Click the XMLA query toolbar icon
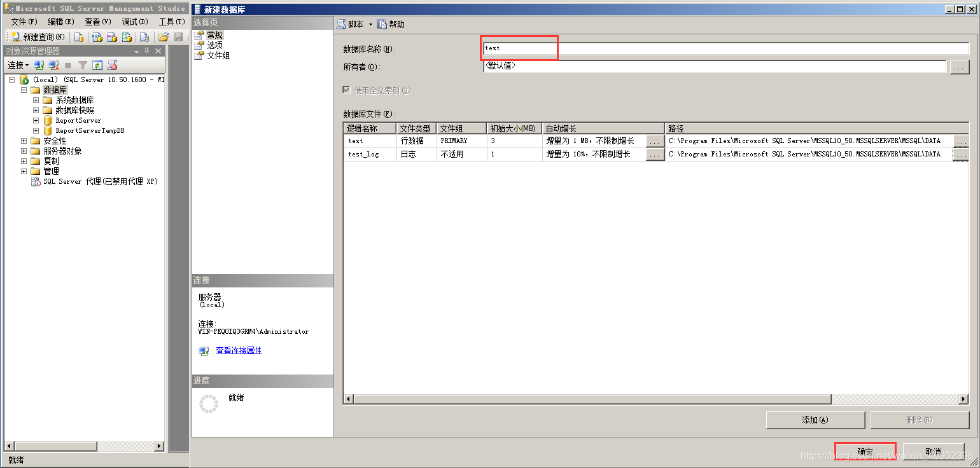This screenshot has height=468, width=980. tap(127, 37)
